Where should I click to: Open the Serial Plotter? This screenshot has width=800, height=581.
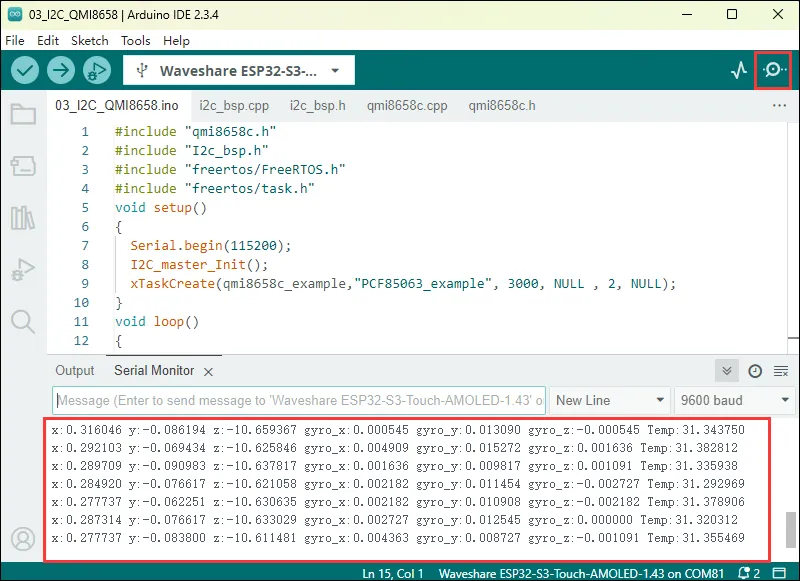[739, 70]
